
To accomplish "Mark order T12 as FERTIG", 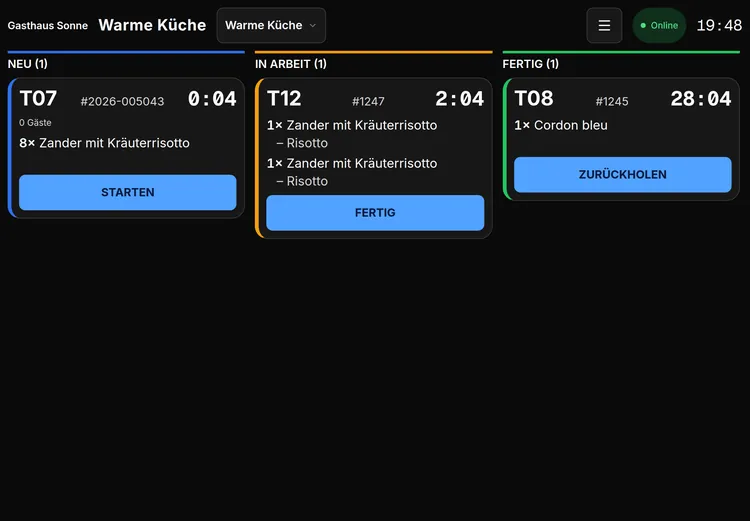I will [375, 213].
